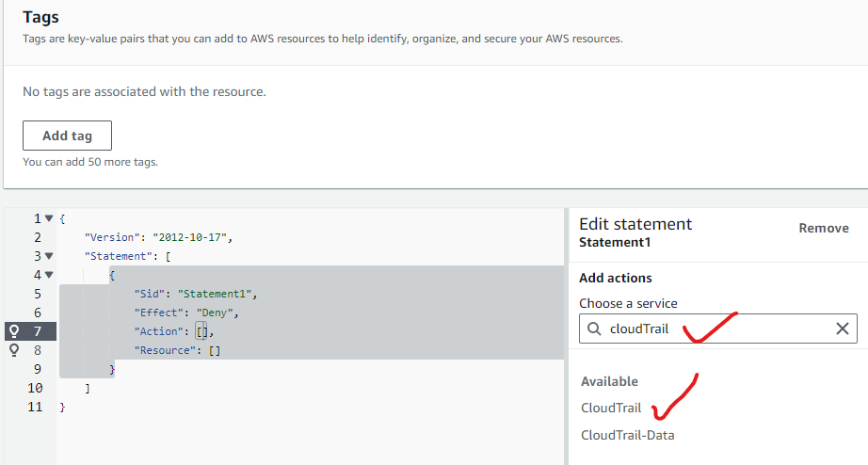The width and height of the screenshot is (868, 465).
Task: Click the "Deny" value in the Effect line
Action: (214, 313)
